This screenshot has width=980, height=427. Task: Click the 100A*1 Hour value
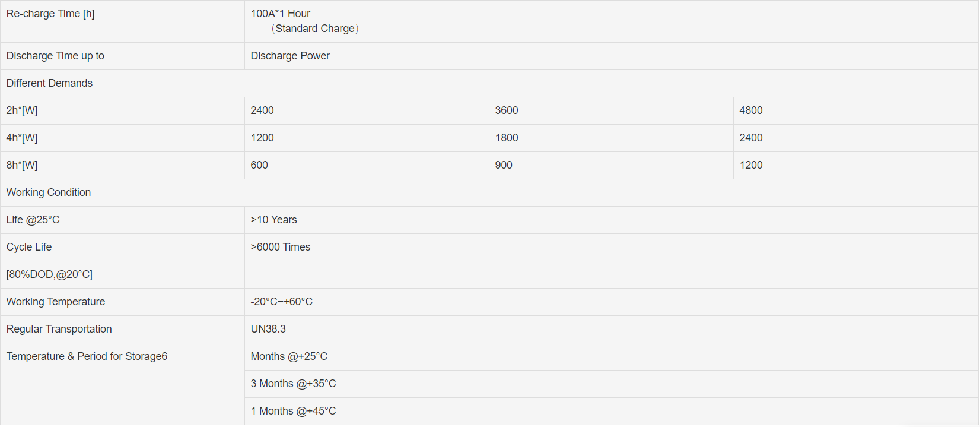pyautogui.click(x=280, y=14)
